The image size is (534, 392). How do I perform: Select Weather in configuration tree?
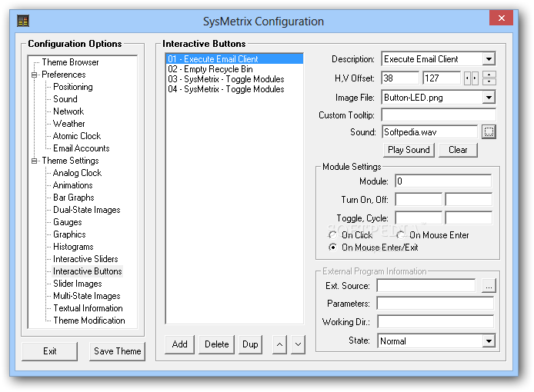pos(68,124)
